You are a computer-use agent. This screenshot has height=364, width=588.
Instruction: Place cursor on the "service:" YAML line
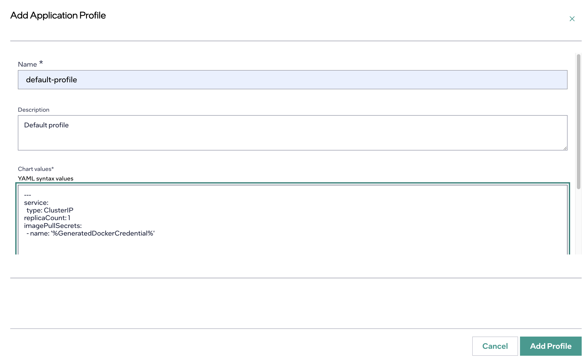(x=36, y=203)
